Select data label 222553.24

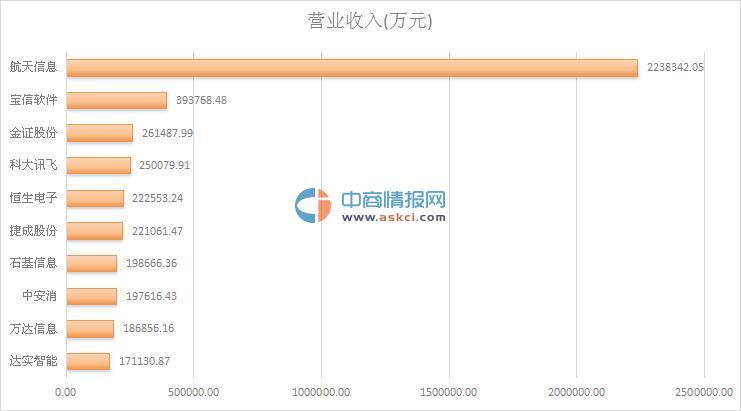157,198
